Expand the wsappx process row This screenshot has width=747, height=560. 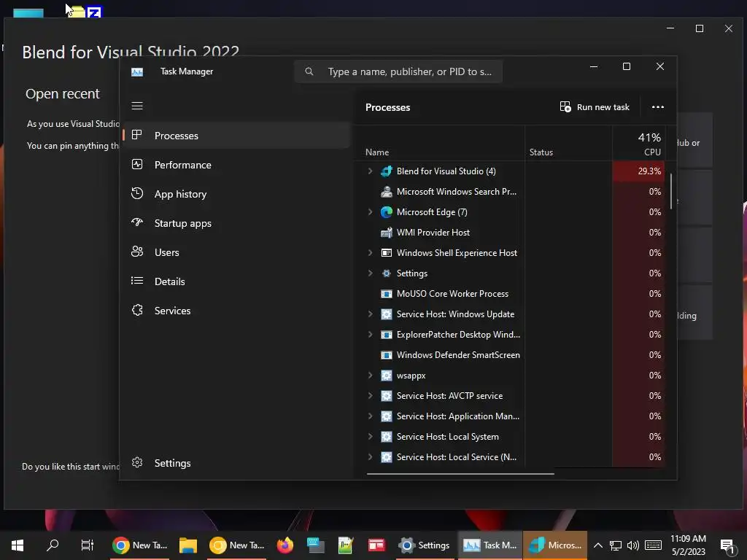tap(370, 376)
